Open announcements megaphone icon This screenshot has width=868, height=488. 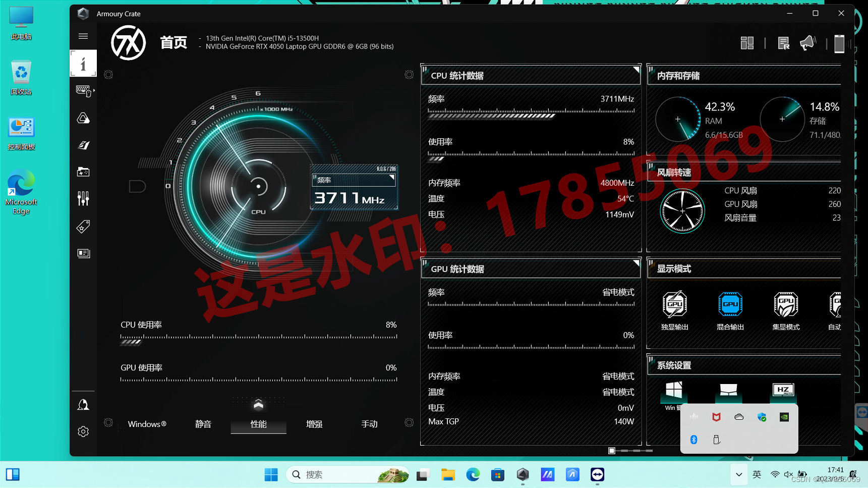807,43
